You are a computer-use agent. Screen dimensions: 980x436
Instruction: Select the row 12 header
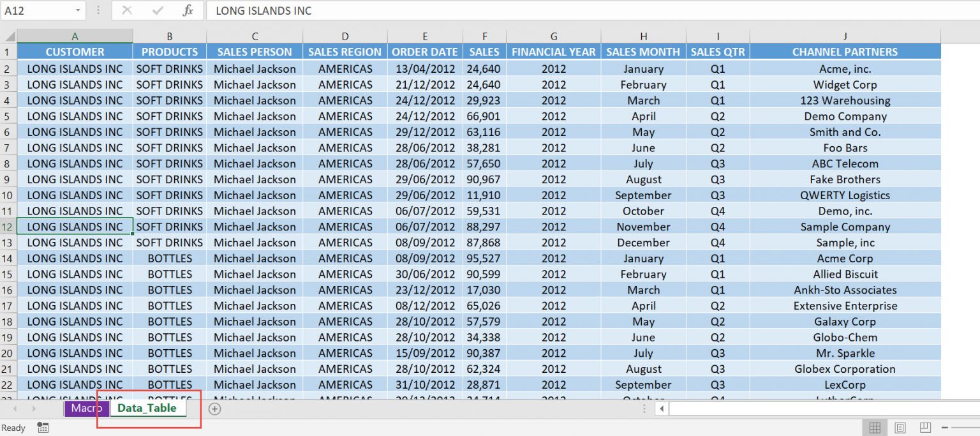pos(8,227)
